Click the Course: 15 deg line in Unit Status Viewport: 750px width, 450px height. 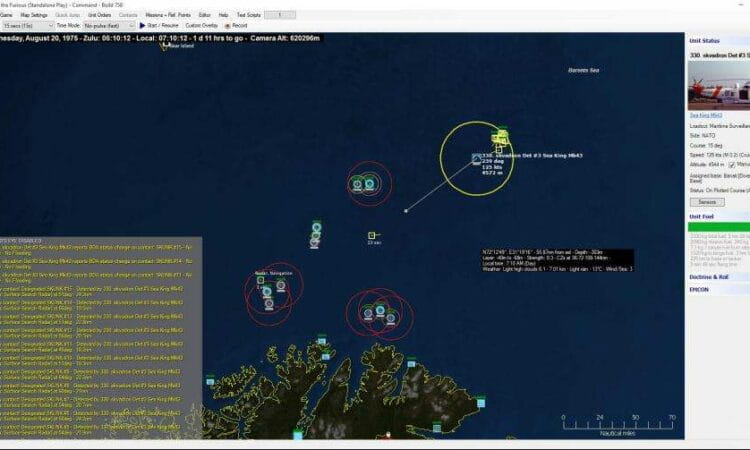point(706,145)
